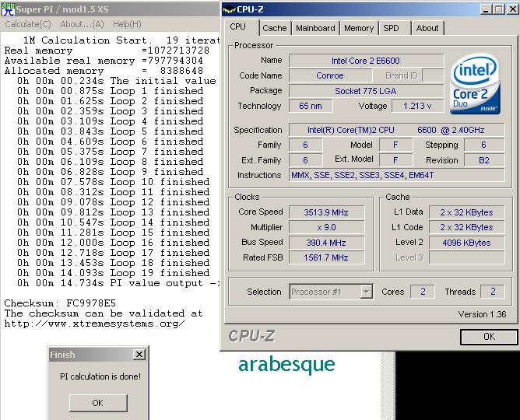Click the CPU-Z title bar icon
The image size is (520, 420).
pos(229,9)
